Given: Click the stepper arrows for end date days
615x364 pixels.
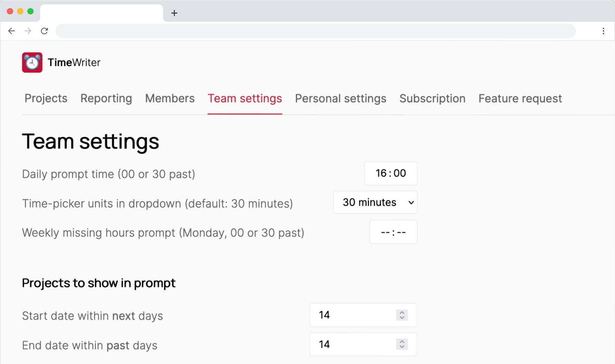Looking at the screenshot, I should click(402, 344).
